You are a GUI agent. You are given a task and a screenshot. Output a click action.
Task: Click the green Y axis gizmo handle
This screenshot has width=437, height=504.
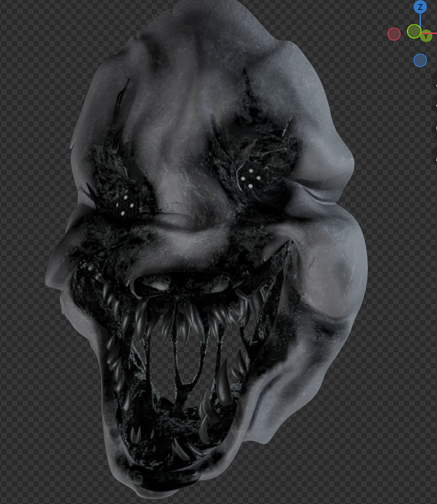coord(427,36)
